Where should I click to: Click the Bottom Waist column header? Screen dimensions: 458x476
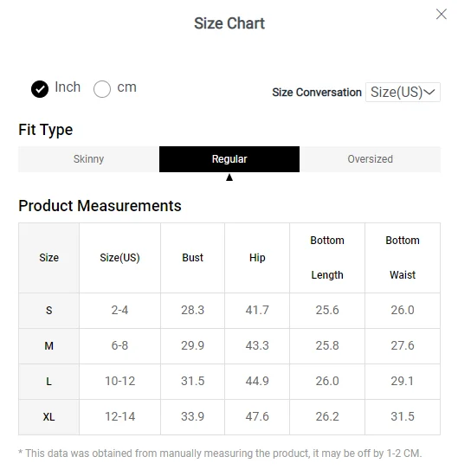(403, 258)
